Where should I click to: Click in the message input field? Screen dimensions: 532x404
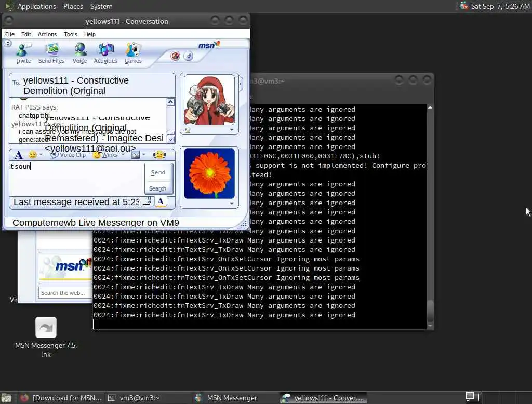(x=76, y=178)
